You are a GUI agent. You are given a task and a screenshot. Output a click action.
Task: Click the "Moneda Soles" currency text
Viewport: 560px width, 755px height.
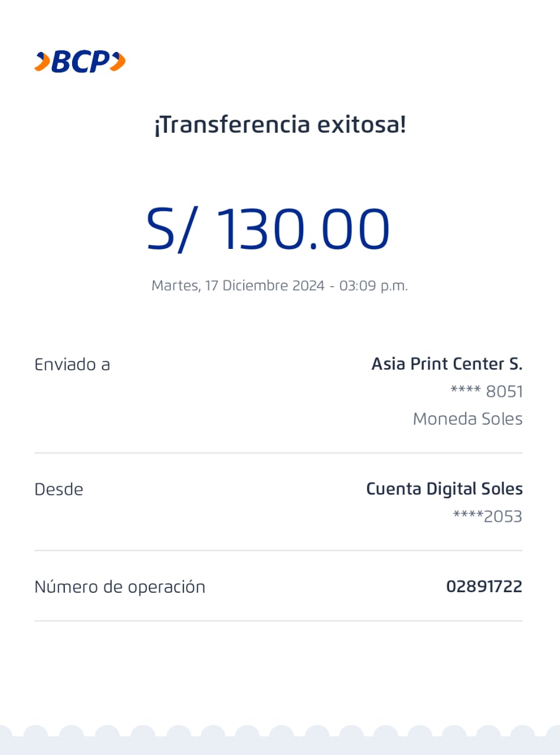pos(467,419)
